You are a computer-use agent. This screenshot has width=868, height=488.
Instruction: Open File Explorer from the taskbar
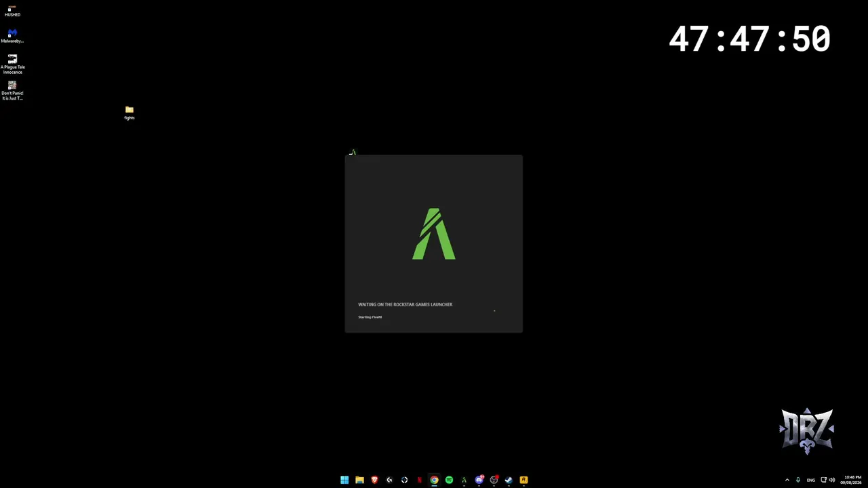359,480
